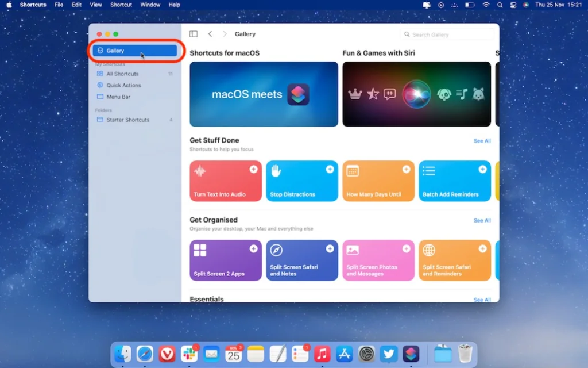The height and width of the screenshot is (368, 588).
Task: Add Split Screen Safari and Notes plus icon
Action: 330,248
